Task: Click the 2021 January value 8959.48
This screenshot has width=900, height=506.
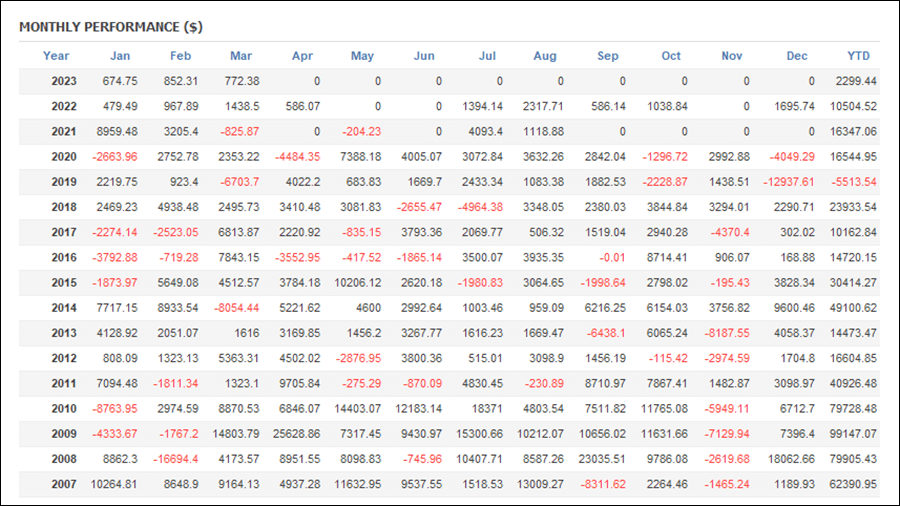Action: tap(117, 131)
